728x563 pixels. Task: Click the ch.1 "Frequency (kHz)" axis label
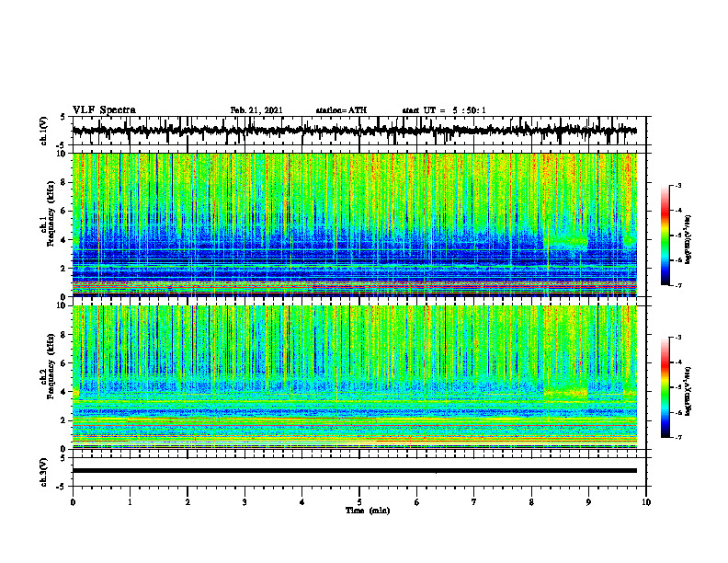click(x=51, y=213)
